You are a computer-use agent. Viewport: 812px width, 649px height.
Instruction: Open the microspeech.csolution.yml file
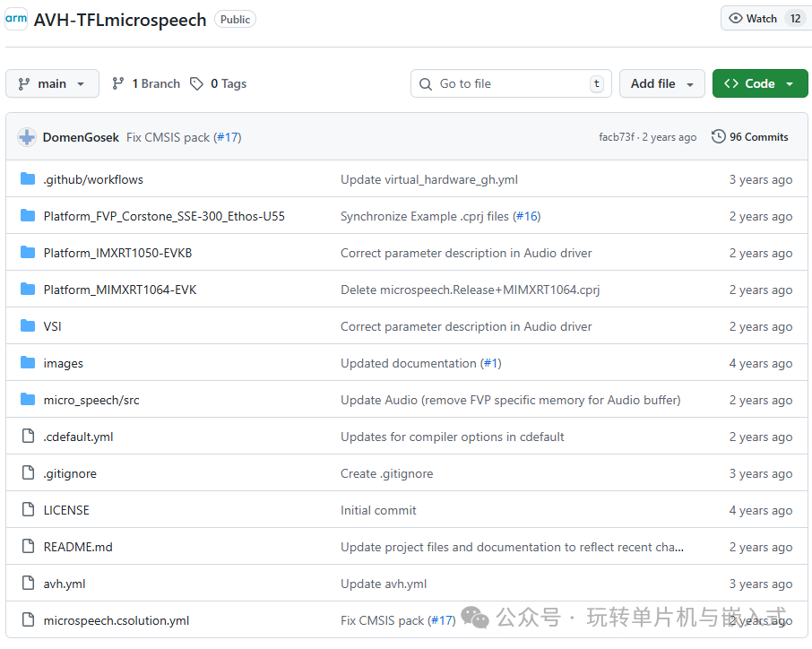(116, 621)
